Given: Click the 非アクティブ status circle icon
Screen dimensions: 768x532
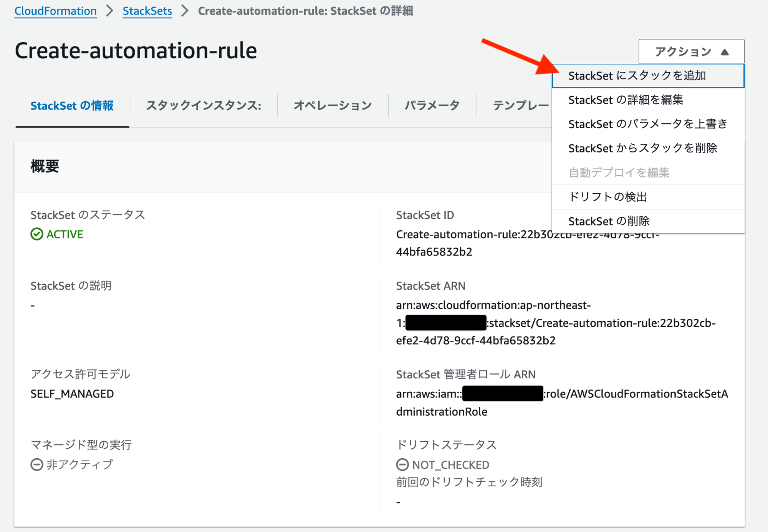Looking at the screenshot, I should 37,465.
